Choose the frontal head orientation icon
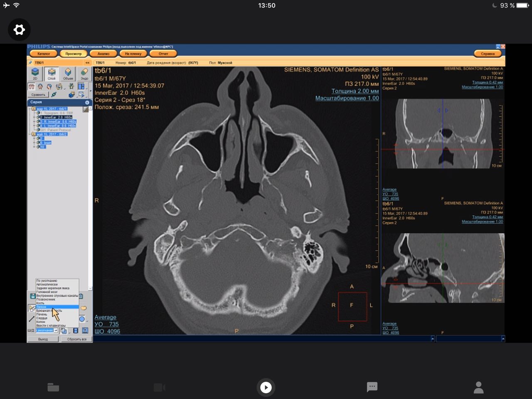The width and height of the screenshot is (532, 399). pyautogui.click(x=40, y=86)
